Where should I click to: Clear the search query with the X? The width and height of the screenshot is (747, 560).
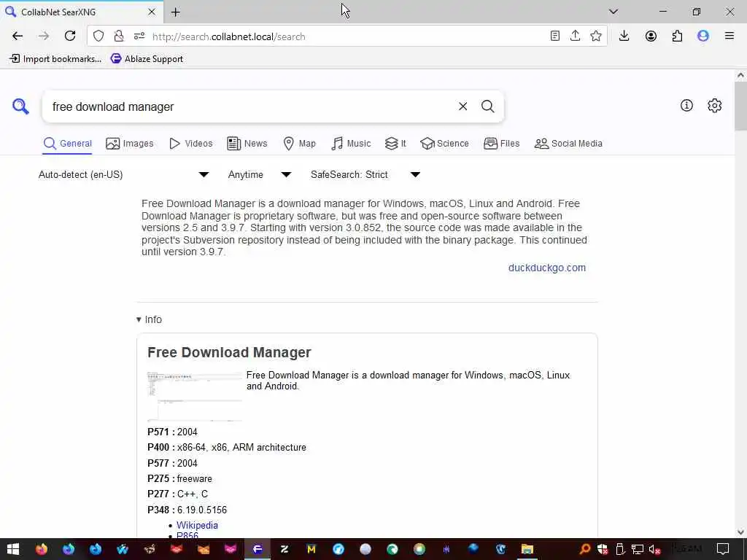(462, 106)
